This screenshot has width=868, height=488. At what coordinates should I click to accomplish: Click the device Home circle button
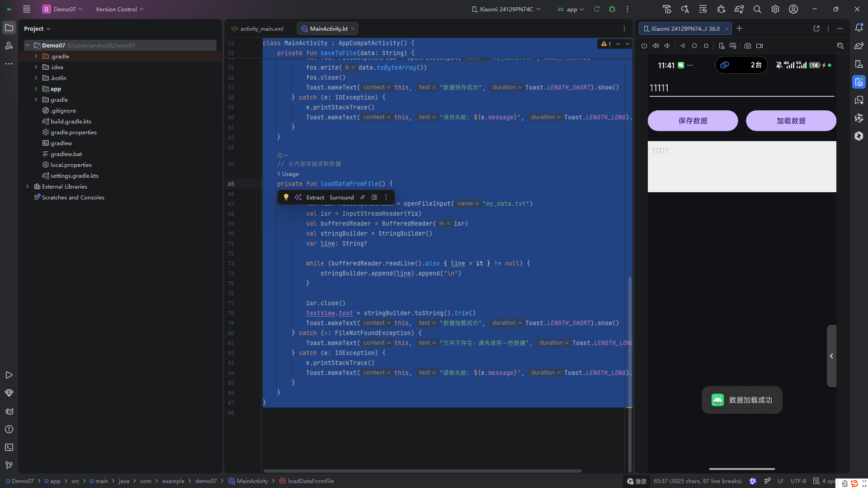click(694, 46)
